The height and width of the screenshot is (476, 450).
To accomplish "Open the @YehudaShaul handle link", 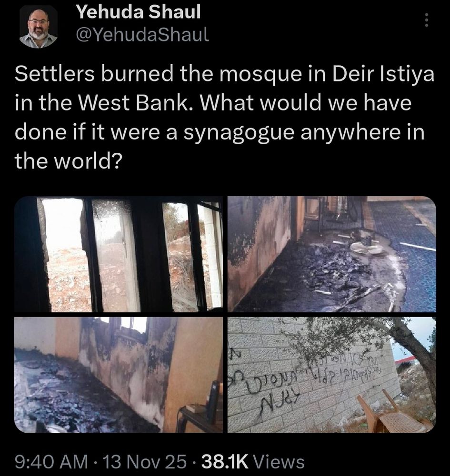I will pyautogui.click(x=142, y=34).
